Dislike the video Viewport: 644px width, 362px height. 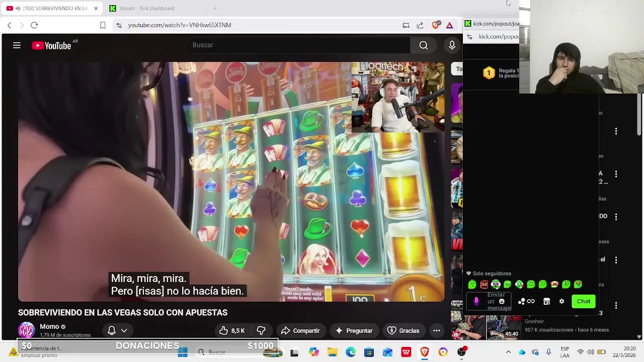click(261, 330)
